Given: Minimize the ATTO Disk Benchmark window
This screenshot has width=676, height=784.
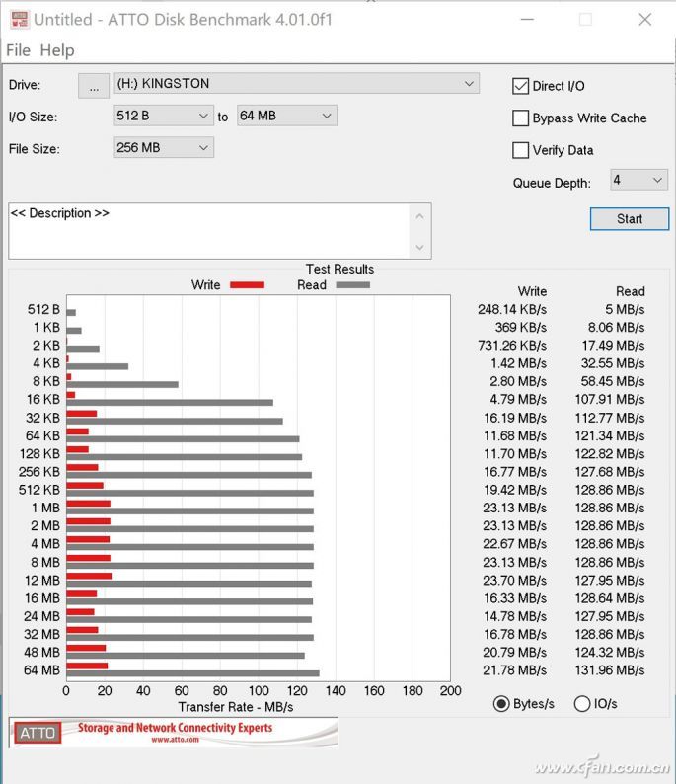Looking at the screenshot, I should coord(527,20).
